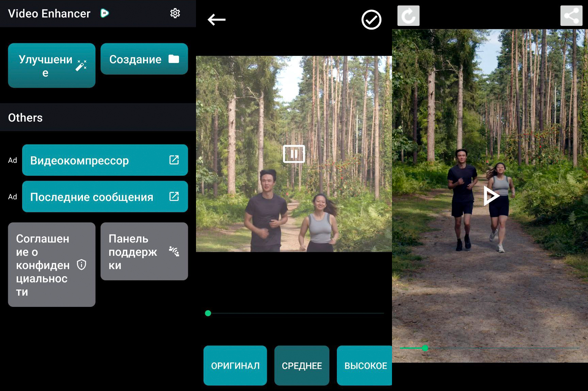Click external link icon on Последние сообщения
This screenshot has height=391, width=588.
174,196
